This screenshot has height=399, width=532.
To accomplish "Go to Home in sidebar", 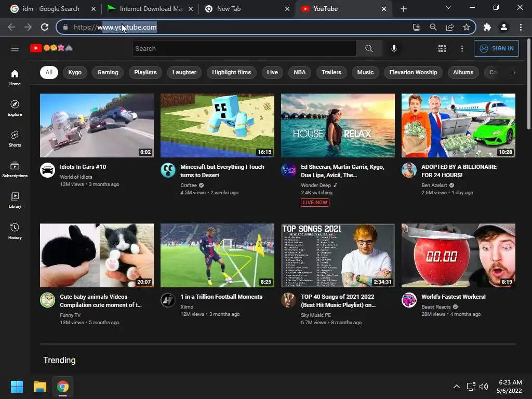I will [15, 78].
